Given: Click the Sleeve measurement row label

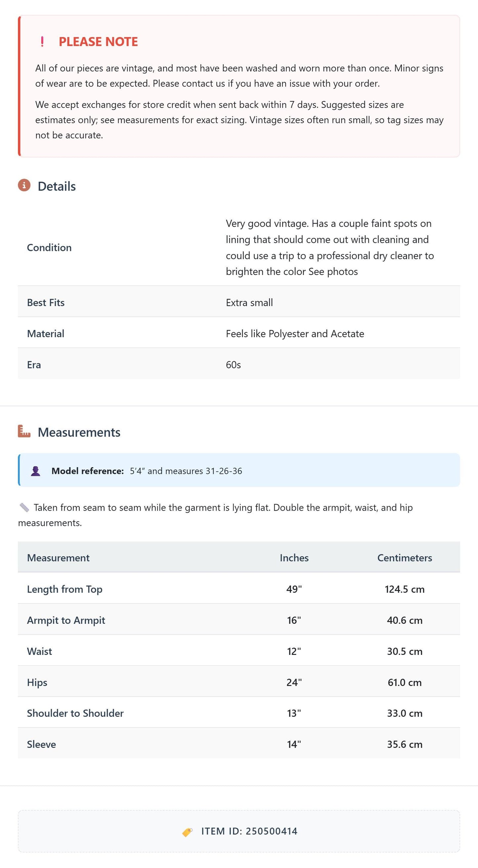Looking at the screenshot, I should (x=41, y=744).
